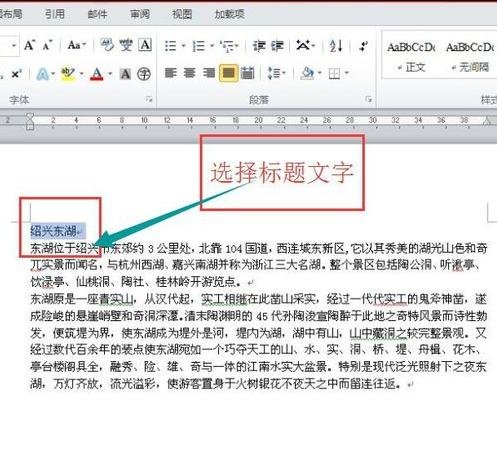The width and height of the screenshot is (497, 473).
Task: Click the Grow Font icon
Action: pos(30,45)
